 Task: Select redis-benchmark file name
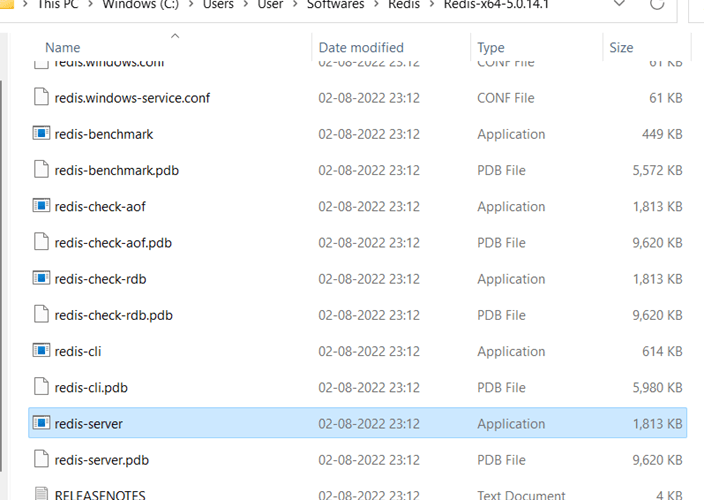104,135
